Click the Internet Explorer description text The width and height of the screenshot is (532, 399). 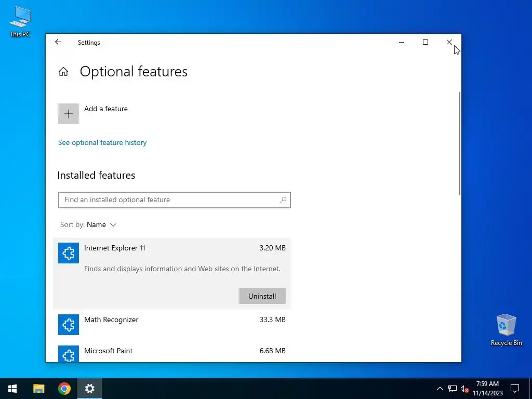coord(182,269)
